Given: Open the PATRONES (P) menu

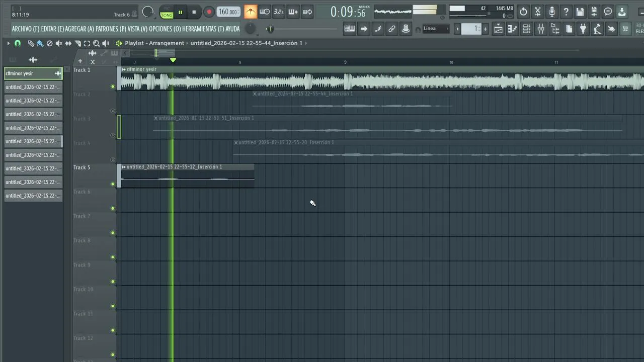Looking at the screenshot, I should click(111, 29).
